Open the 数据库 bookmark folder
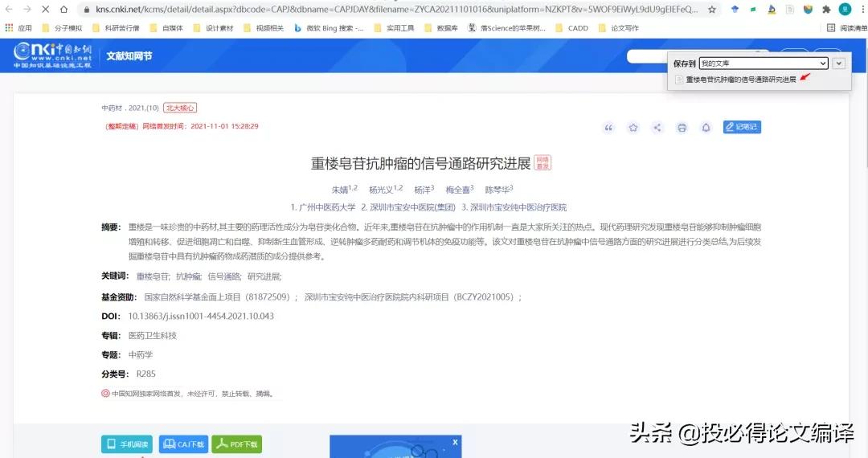The height and width of the screenshot is (458, 868). click(x=441, y=27)
